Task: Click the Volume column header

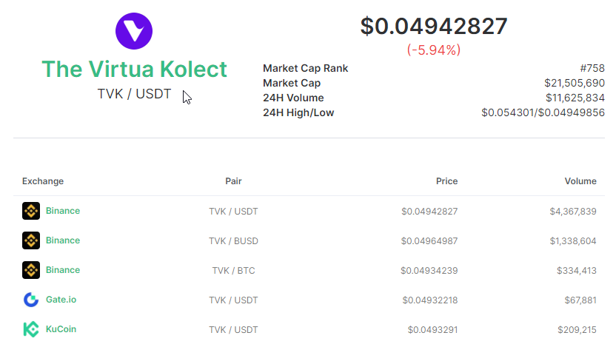Action: click(x=580, y=181)
